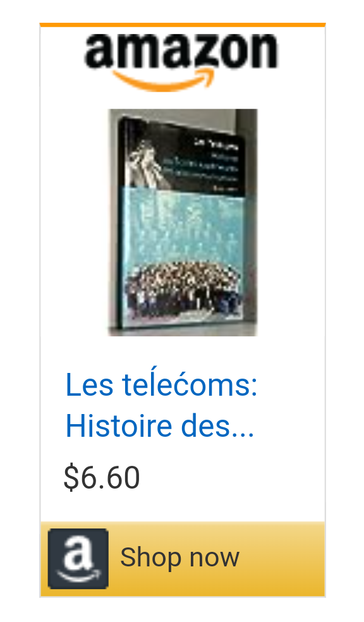Open the Les télécoms book cover image
Screen dimensions: 364x622
tap(183, 222)
